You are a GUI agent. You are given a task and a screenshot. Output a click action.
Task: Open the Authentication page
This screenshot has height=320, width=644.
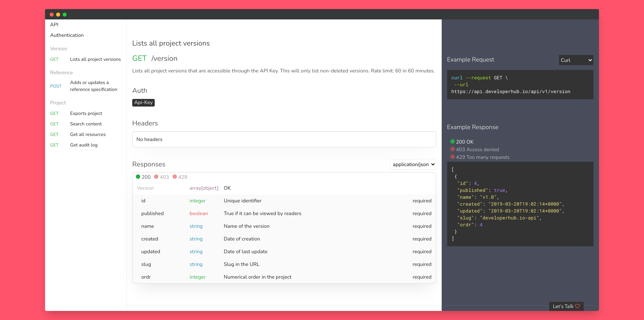click(x=67, y=35)
